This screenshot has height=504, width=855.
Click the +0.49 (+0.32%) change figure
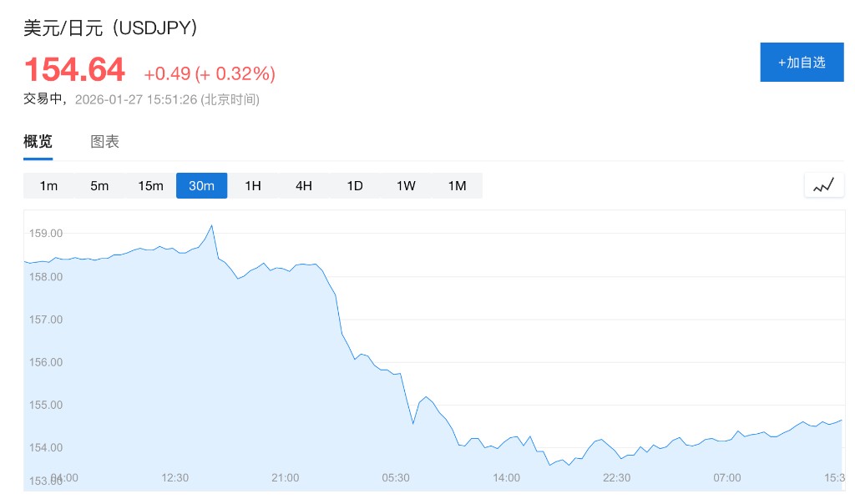[x=210, y=74]
